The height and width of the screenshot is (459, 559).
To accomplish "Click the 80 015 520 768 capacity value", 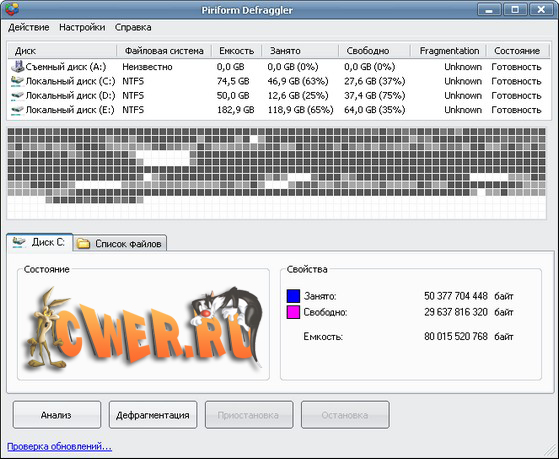I will click(x=456, y=336).
